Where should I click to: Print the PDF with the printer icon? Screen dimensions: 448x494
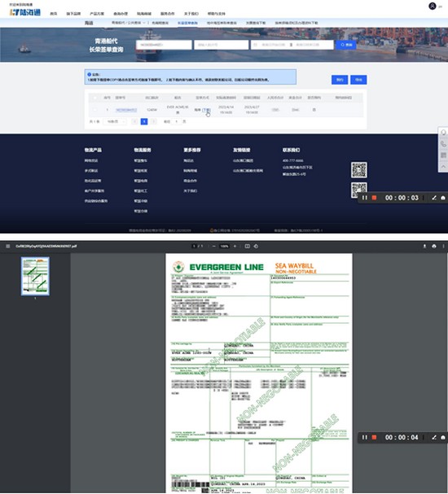click(434, 246)
